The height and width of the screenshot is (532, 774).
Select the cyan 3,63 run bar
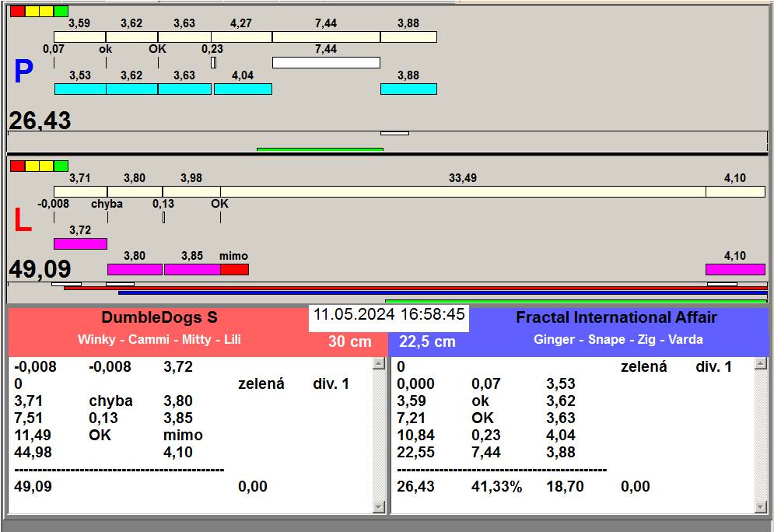184,89
